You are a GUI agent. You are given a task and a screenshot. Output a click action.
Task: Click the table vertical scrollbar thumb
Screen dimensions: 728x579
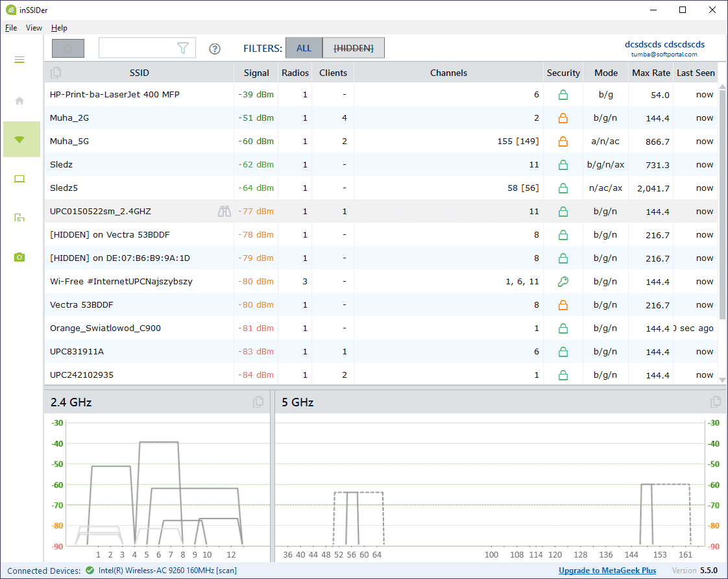coord(722,204)
